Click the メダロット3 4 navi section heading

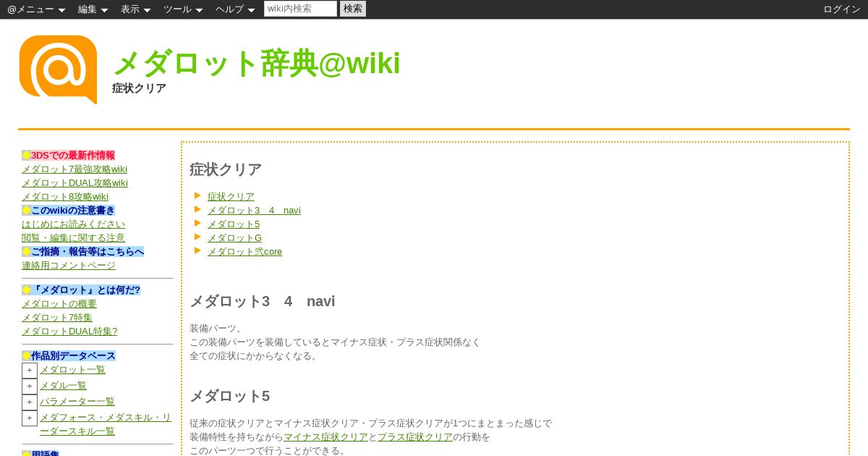pos(263,301)
